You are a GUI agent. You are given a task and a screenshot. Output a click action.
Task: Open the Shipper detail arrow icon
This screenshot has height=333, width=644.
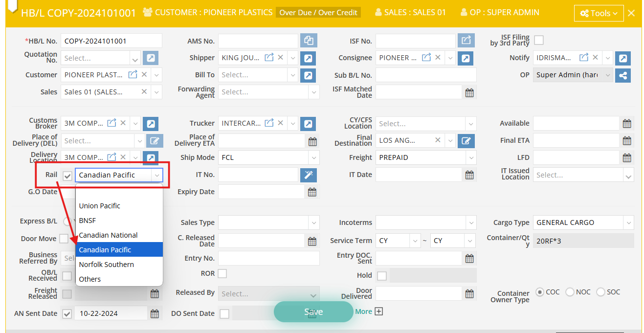point(308,58)
